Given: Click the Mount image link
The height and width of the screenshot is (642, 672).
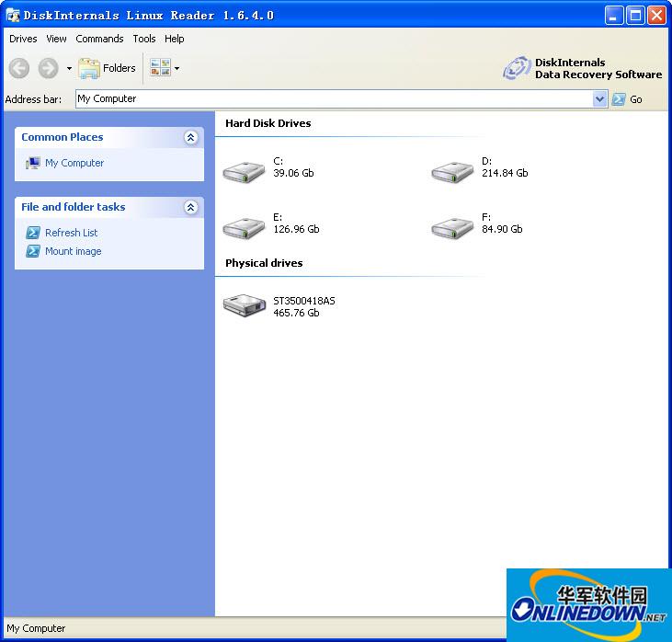Looking at the screenshot, I should [74, 251].
